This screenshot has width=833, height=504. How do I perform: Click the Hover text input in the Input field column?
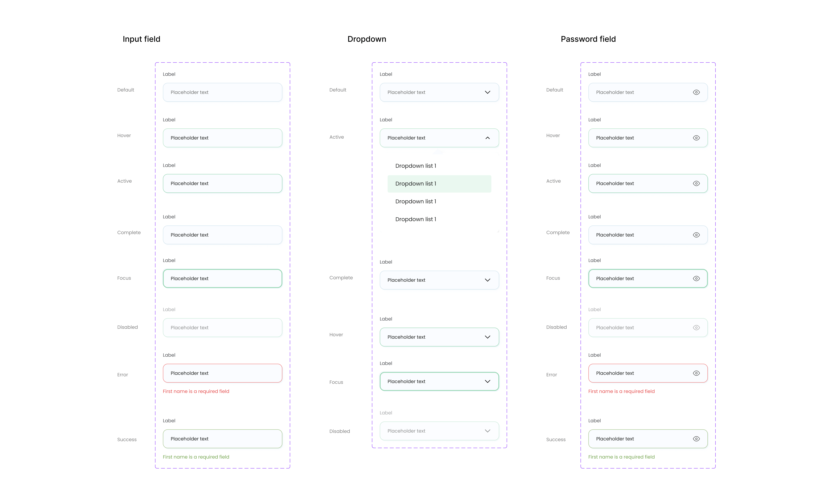(222, 138)
